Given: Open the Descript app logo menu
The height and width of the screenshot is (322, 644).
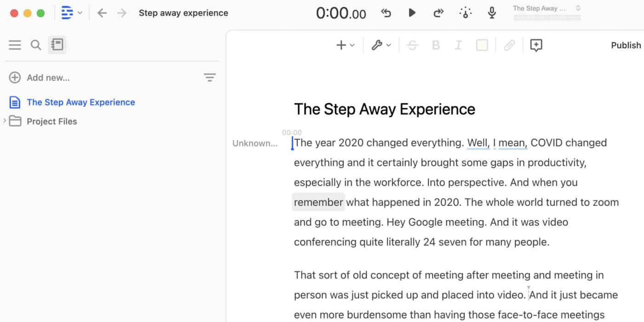Looking at the screenshot, I should 71,13.
